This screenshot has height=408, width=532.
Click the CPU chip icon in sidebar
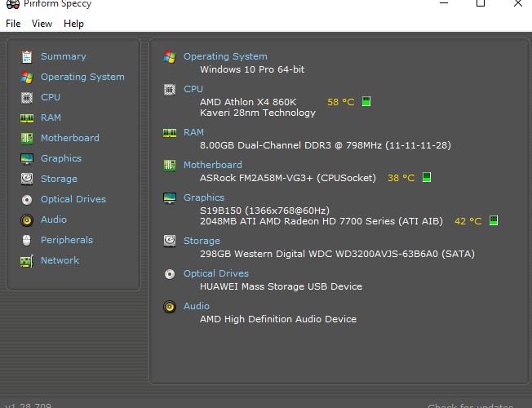[x=27, y=98]
